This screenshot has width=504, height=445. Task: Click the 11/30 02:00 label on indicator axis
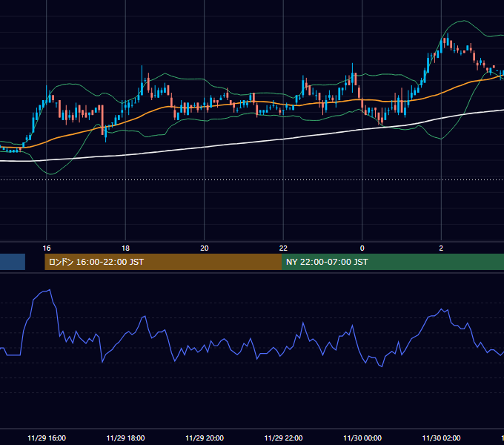pos(441,438)
